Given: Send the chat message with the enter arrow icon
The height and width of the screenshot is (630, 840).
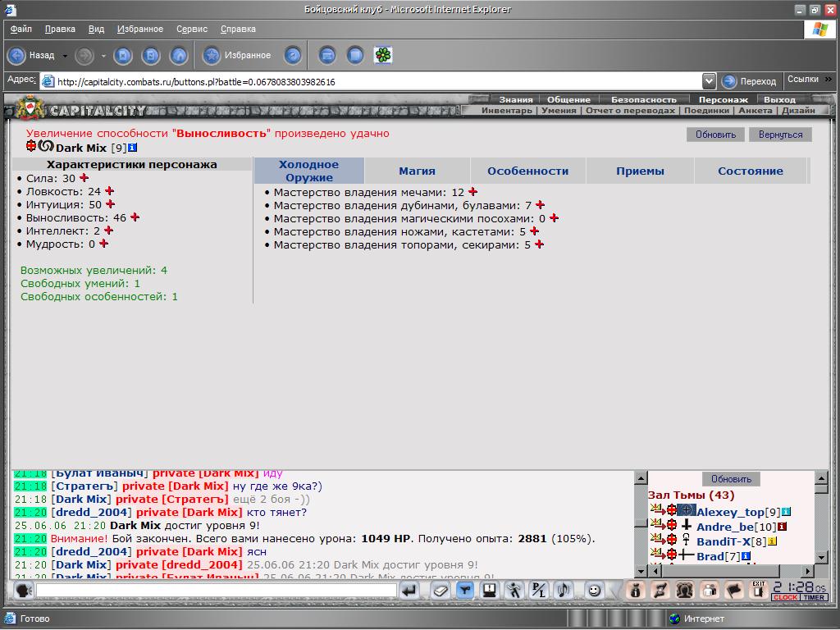Looking at the screenshot, I should point(409,591).
